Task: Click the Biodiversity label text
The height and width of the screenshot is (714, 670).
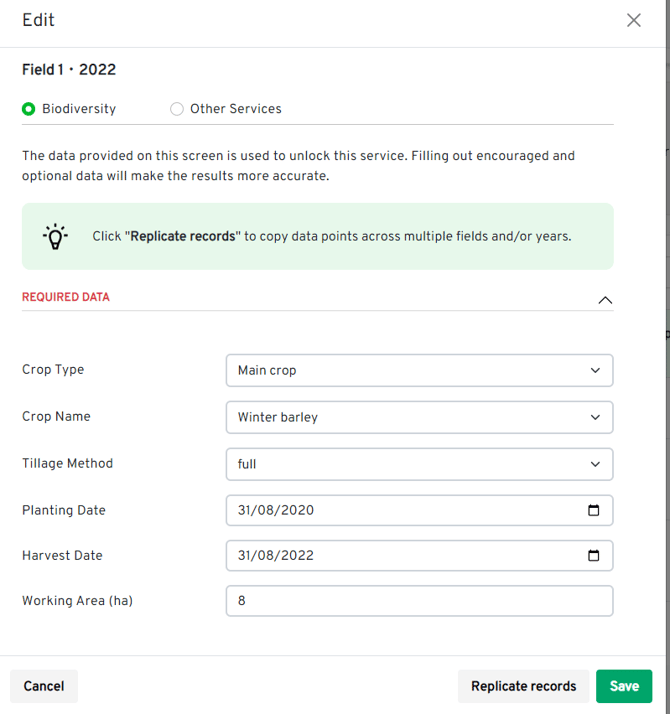Action: 79,109
